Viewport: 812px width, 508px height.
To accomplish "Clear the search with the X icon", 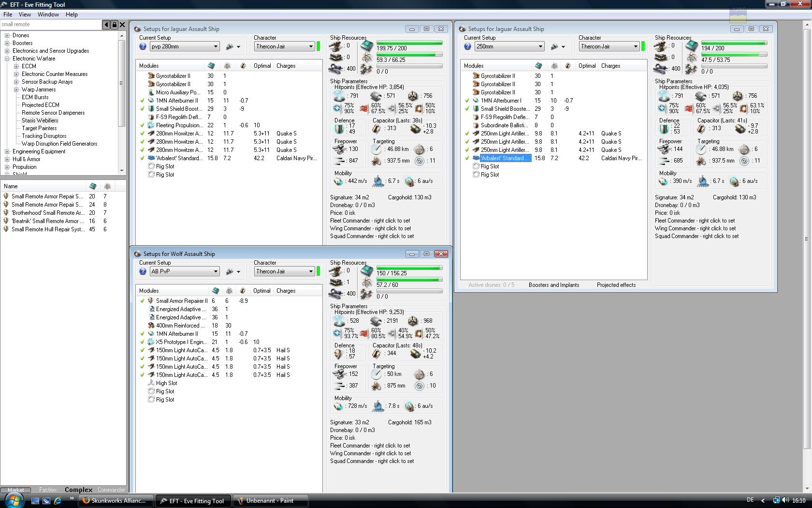I will click(x=122, y=24).
